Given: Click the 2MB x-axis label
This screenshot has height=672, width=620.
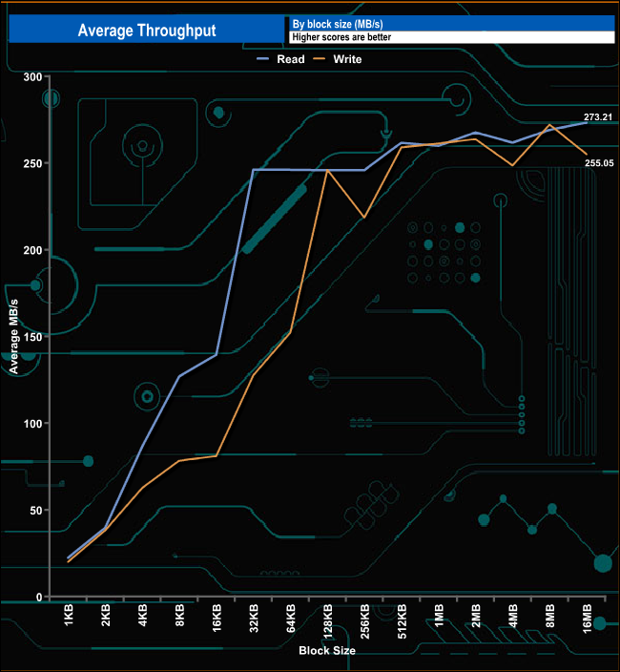Looking at the screenshot, I should point(476,616).
